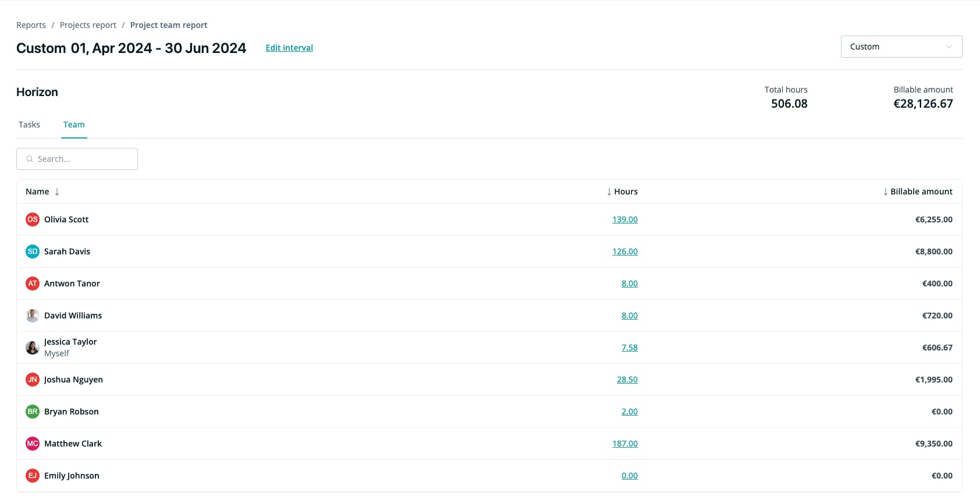This screenshot has height=503, width=980.
Task: Sort the table by the Name column arrow
Action: (57, 192)
